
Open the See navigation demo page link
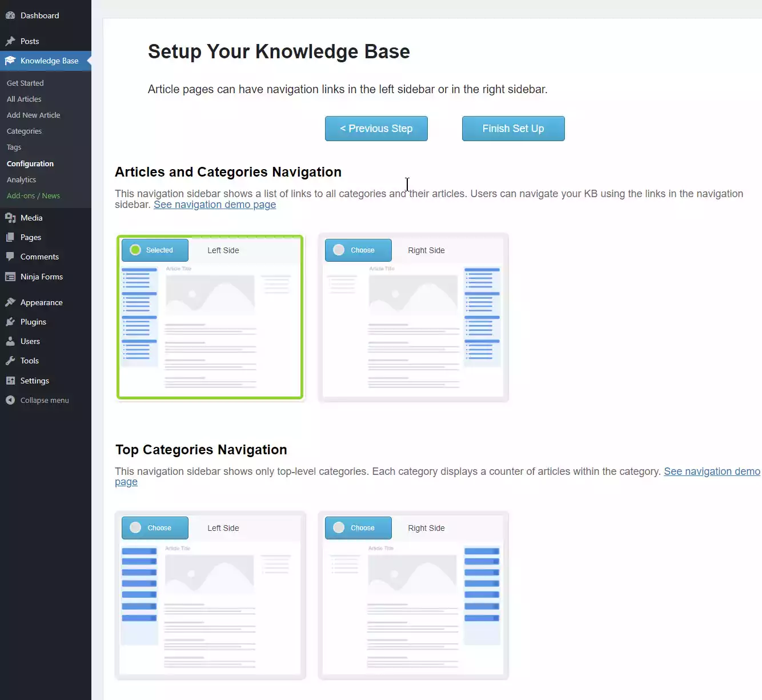(x=215, y=204)
